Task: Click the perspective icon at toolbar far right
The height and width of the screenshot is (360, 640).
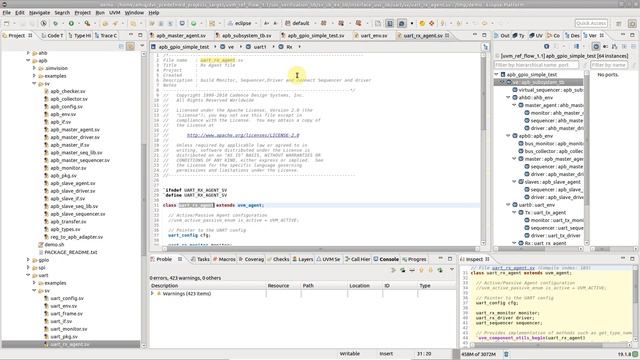Action: pos(632,24)
